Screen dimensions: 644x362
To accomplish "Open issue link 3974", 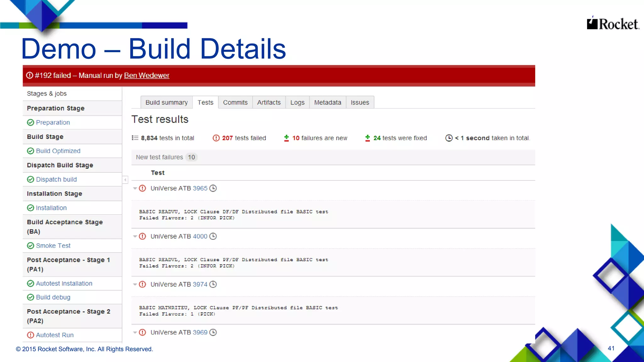I will coord(200,284).
